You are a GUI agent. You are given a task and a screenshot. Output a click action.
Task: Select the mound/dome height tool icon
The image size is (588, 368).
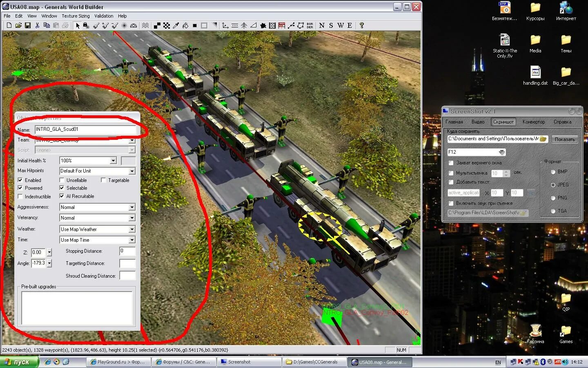pyautogui.click(x=134, y=25)
